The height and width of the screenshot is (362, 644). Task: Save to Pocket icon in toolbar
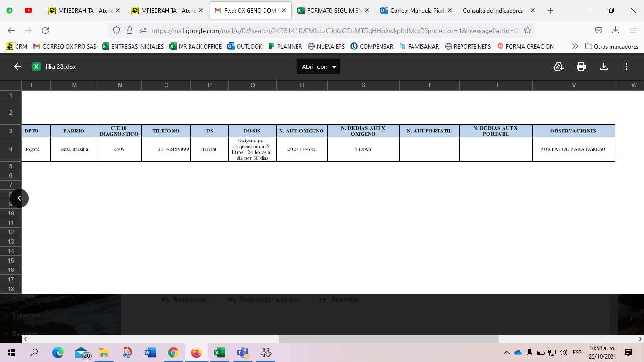599,31
